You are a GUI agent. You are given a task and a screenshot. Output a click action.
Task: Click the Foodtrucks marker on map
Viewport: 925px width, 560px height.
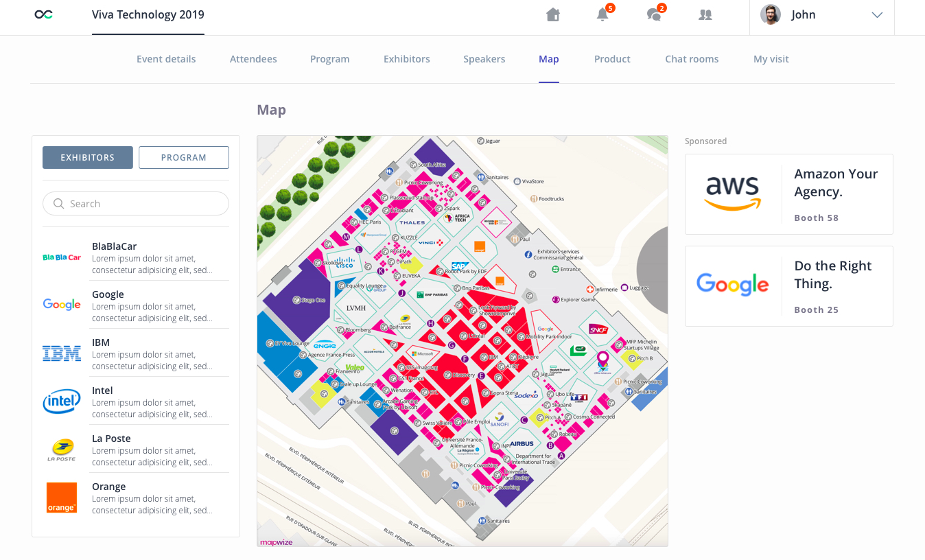tap(533, 198)
